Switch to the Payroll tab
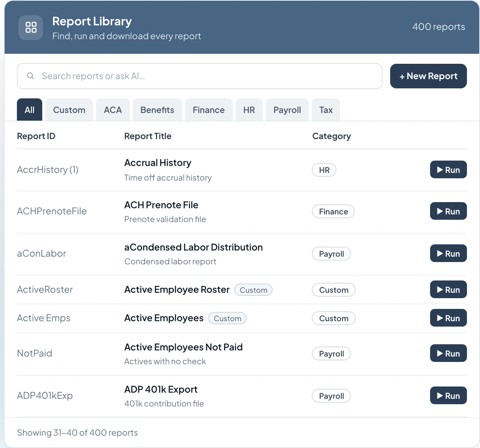This screenshot has height=448, width=480. [x=287, y=110]
